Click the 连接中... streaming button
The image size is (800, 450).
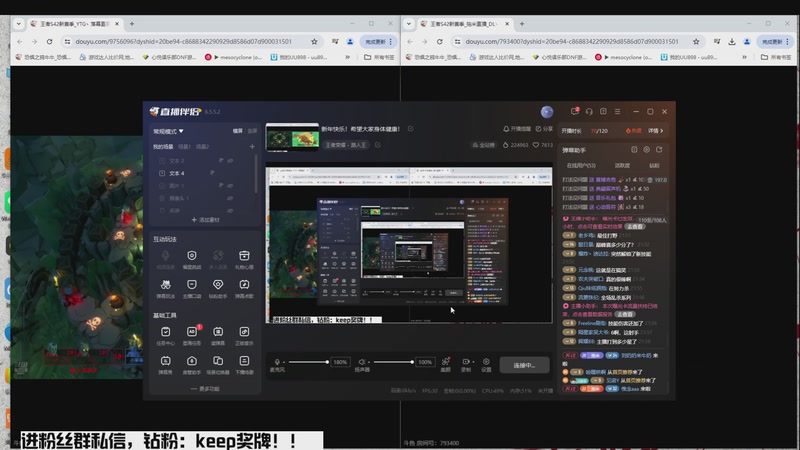[x=524, y=365]
